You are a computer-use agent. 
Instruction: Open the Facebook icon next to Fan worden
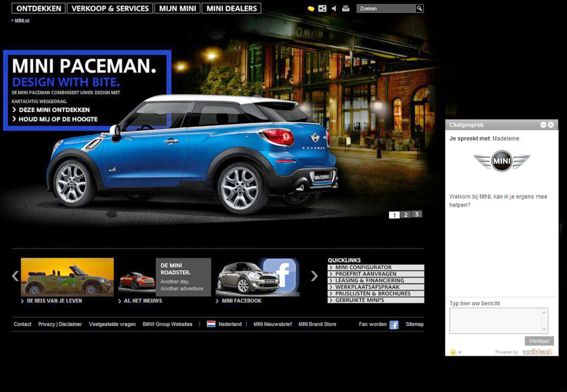click(x=394, y=325)
